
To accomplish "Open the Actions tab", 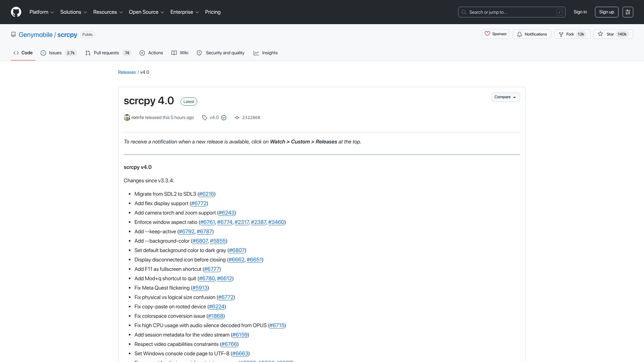I will coord(151,53).
